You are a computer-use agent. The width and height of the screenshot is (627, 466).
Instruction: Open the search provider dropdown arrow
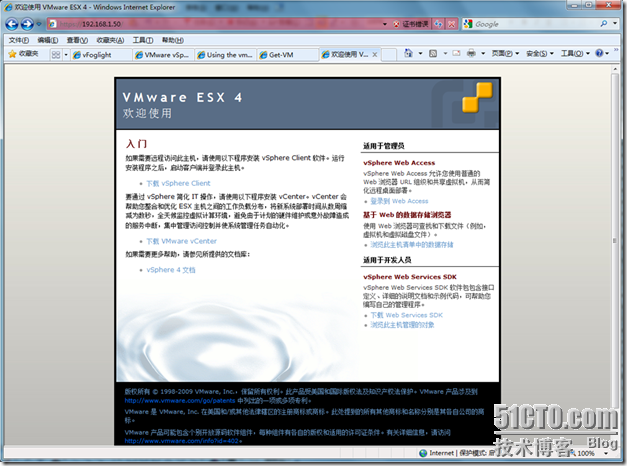pos(615,24)
